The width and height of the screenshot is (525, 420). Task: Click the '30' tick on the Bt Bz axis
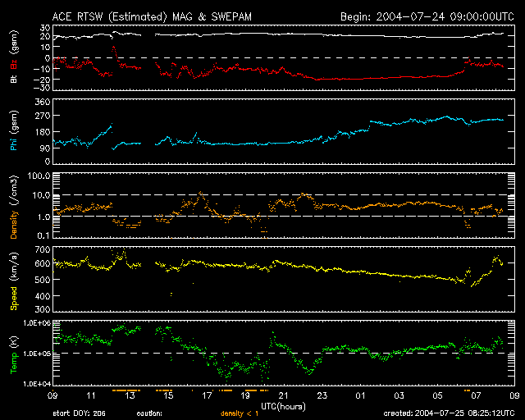point(45,28)
